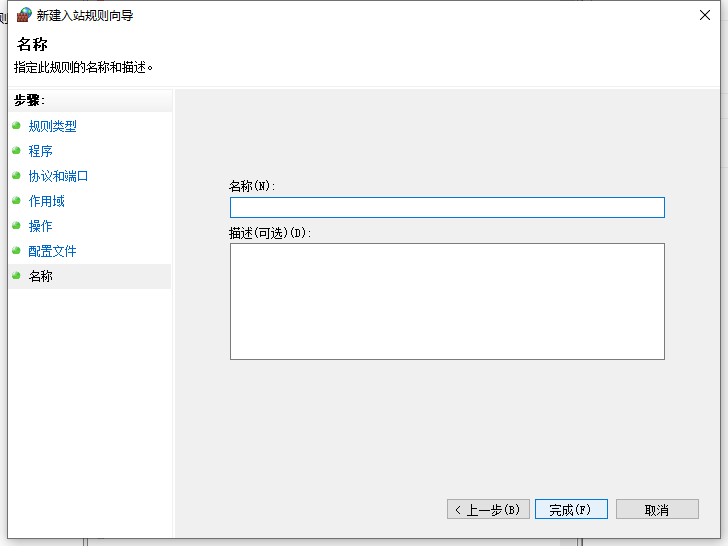Cancel the wizard with 取消
This screenshot has height=546, width=728.
pos(657,509)
